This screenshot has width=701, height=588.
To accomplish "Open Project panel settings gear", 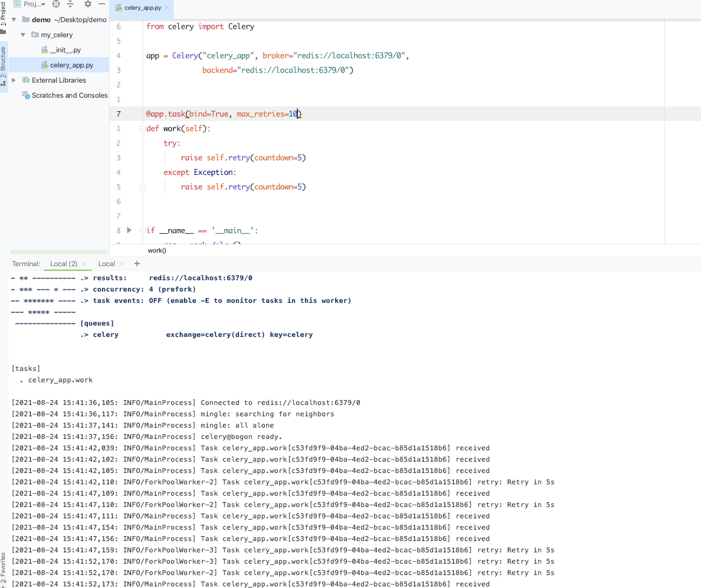I will [x=88, y=4].
